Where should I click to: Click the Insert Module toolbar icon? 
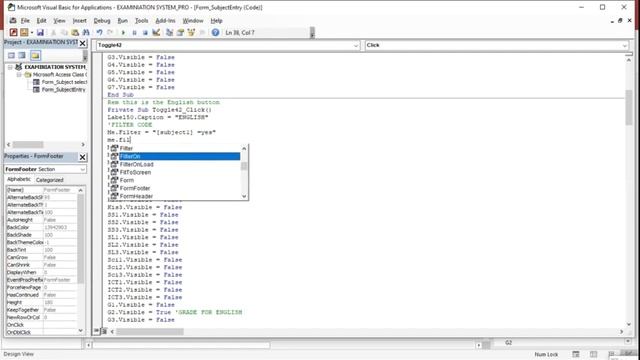coord(24,32)
